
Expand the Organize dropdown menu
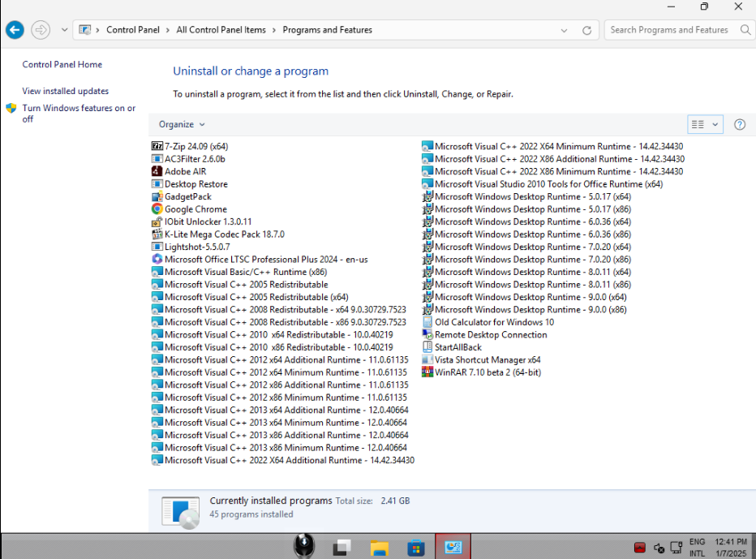182,124
